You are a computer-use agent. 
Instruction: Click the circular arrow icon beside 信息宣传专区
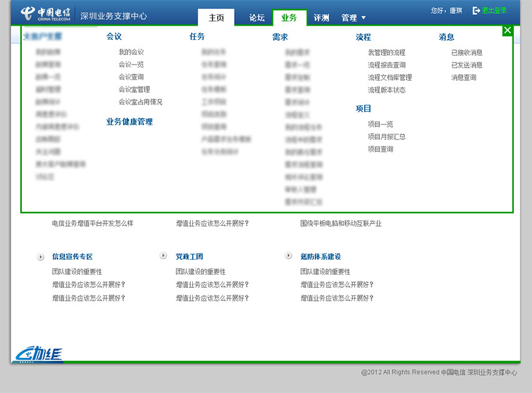(40, 255)
